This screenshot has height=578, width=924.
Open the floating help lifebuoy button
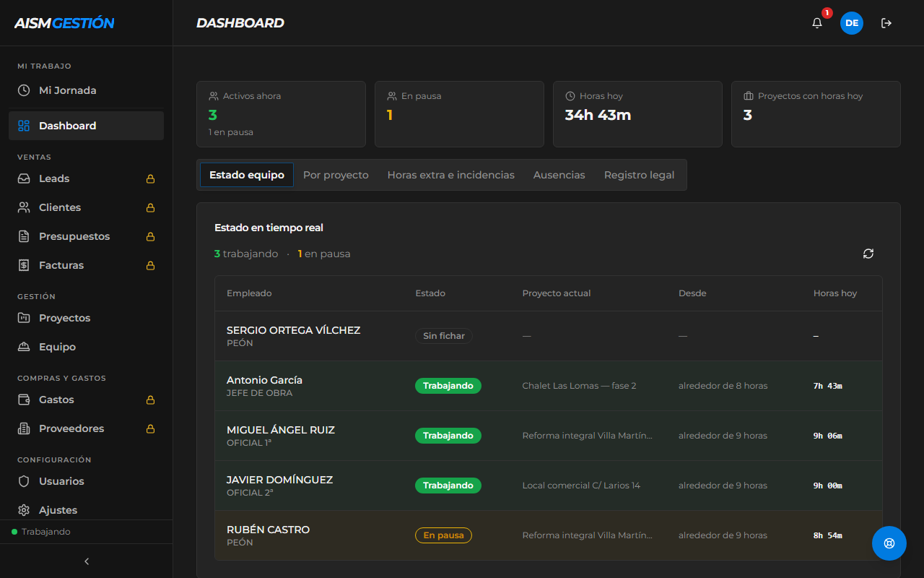pyautogui.click(x=889, y=543)
